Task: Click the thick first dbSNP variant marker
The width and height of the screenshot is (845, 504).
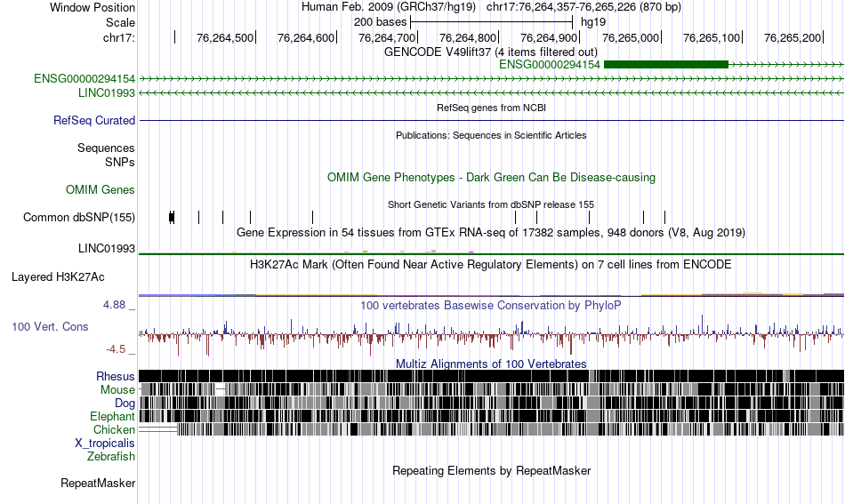Action: point(172,217)
